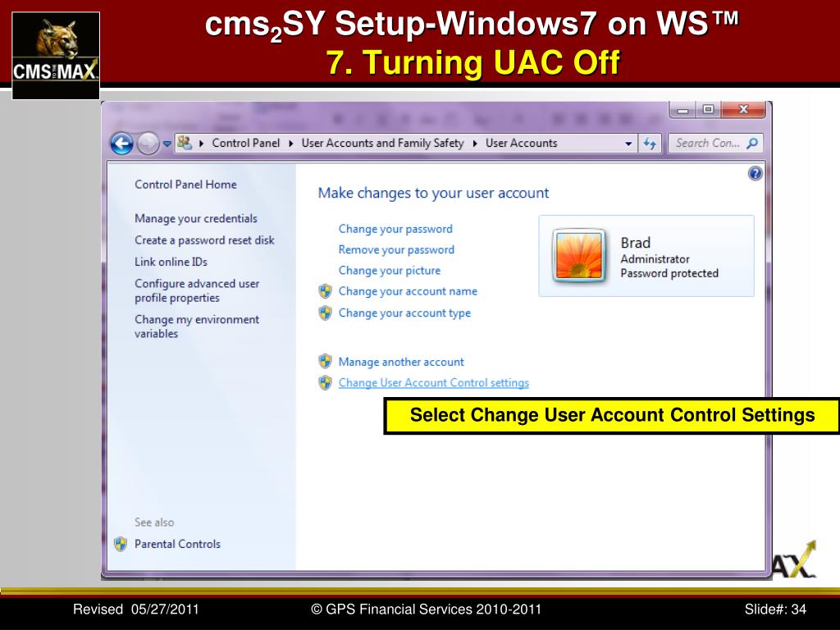Viewport: 840px width, 630px height.
Task: Click Brad's flower account picture
Action: (579, 256)
